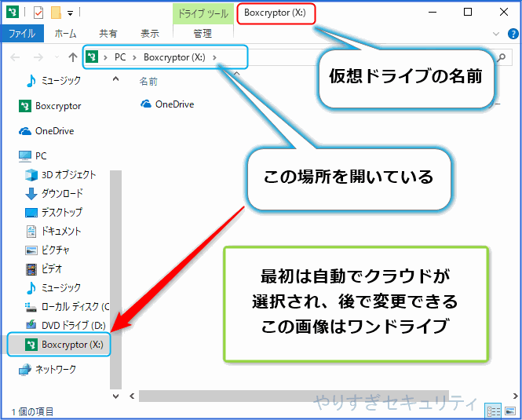Open ダウンロード folder
The image size is (522, 420).
62,193
